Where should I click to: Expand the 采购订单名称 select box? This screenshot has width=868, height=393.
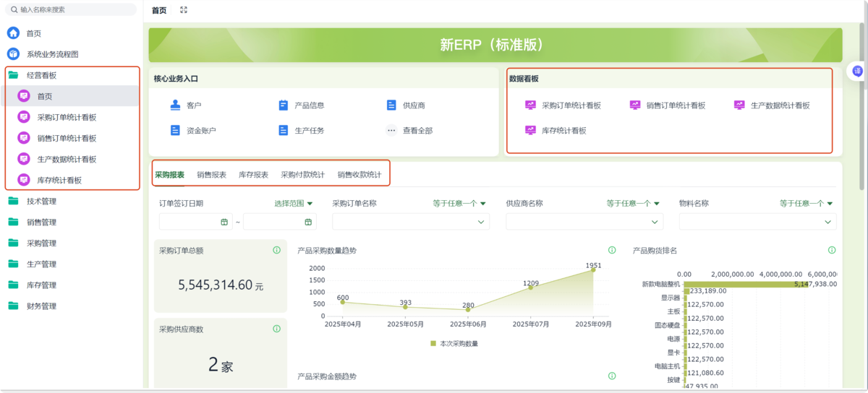point(410,222)
